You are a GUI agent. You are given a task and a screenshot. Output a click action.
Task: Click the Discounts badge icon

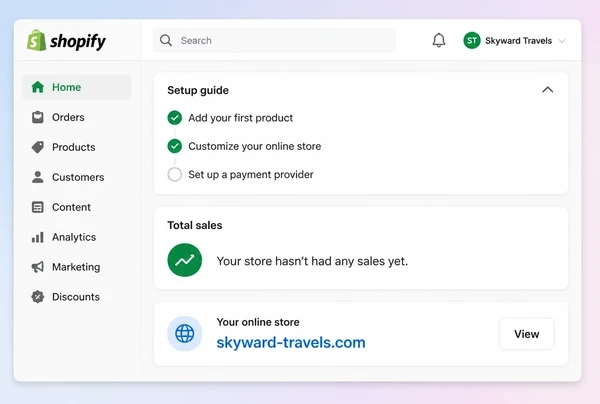[x=38, y=296]
